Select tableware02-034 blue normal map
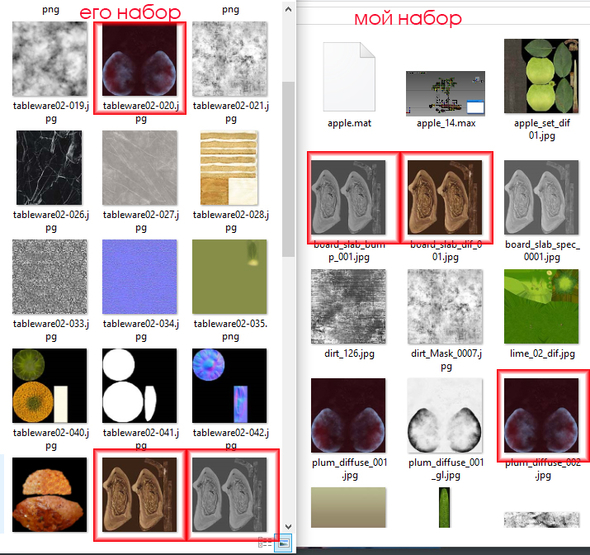The image size is (590, 555). pyautogui.click(x=139, y=277)
